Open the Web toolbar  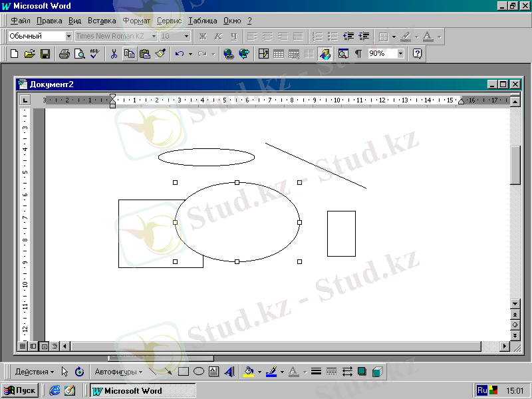coord(244,54)
